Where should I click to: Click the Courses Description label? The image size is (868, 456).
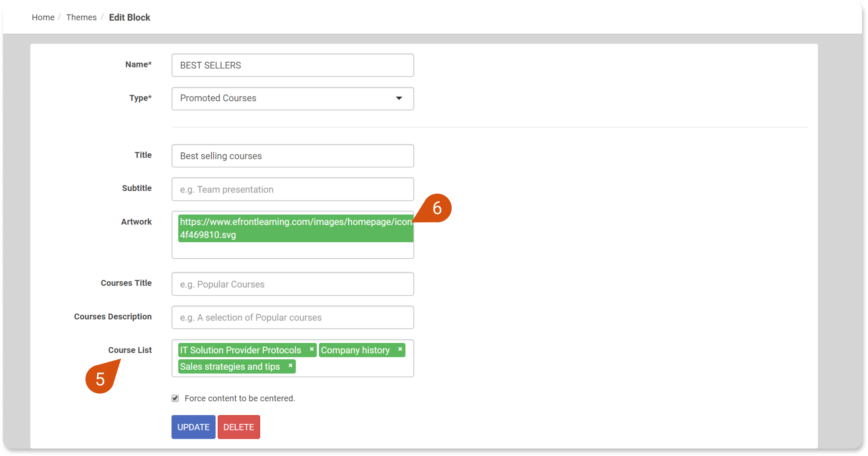(113, 316)
